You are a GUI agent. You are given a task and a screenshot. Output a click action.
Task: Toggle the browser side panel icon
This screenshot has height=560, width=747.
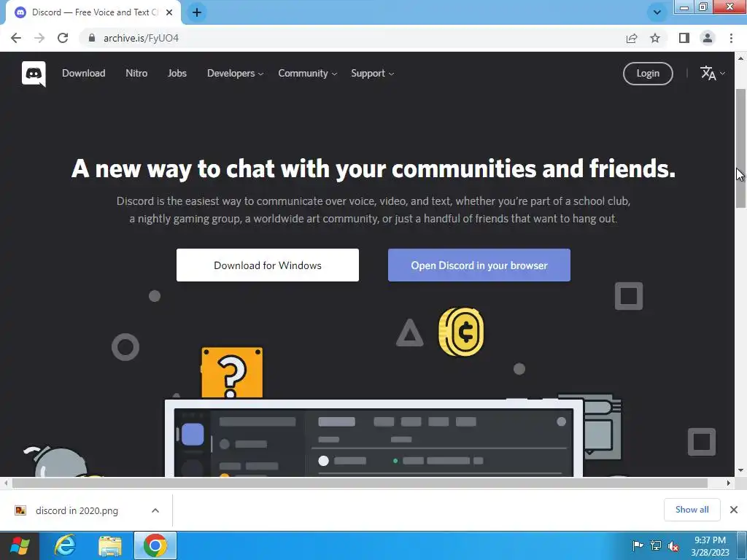[684, 38]
